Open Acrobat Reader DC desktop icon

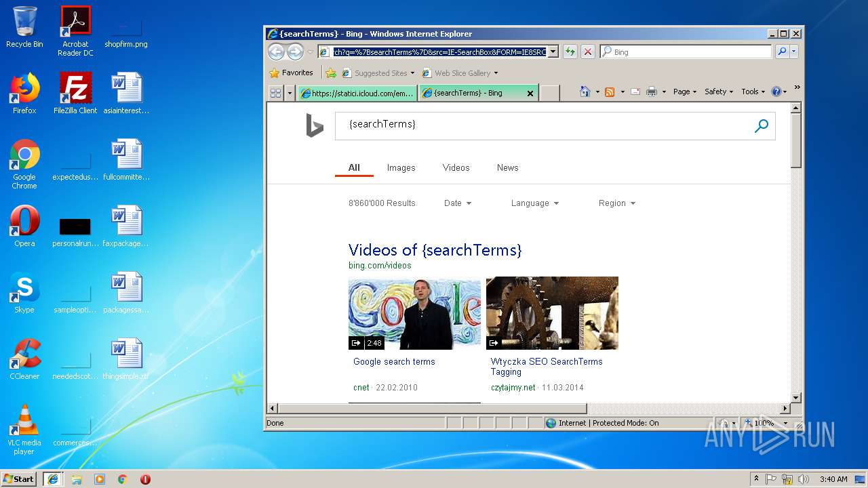click(75, 31)
